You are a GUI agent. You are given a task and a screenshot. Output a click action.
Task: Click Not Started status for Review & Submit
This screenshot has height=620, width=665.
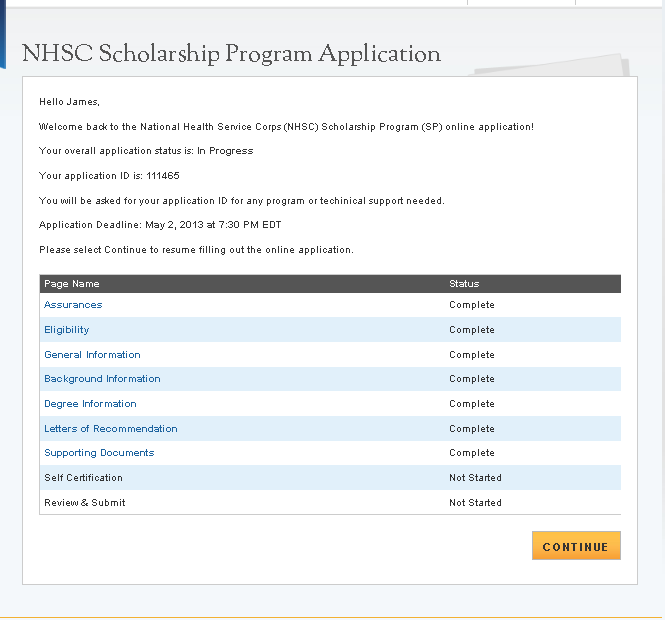point(475,503)
